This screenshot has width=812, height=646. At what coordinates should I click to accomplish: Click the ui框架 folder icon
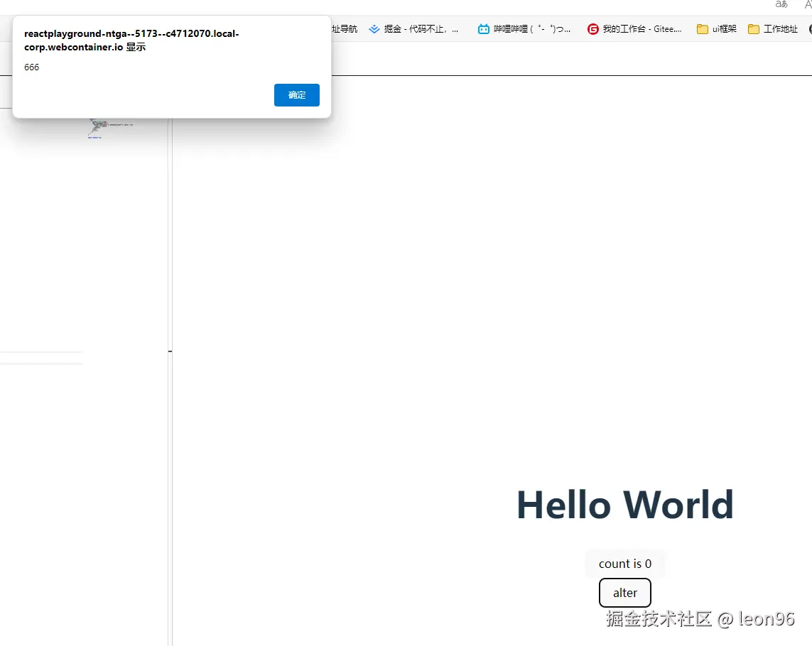coord(702,29)
